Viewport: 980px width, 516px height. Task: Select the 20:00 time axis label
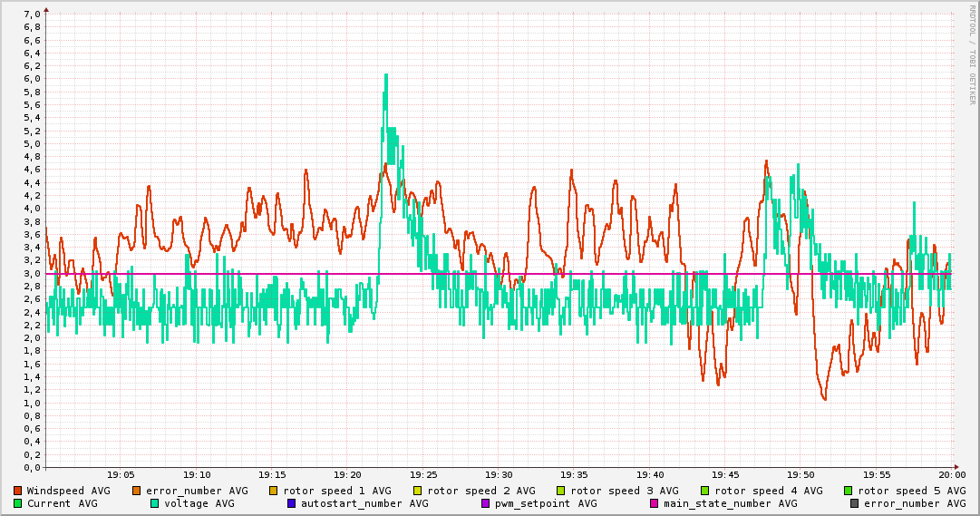(x=952, y=474)
